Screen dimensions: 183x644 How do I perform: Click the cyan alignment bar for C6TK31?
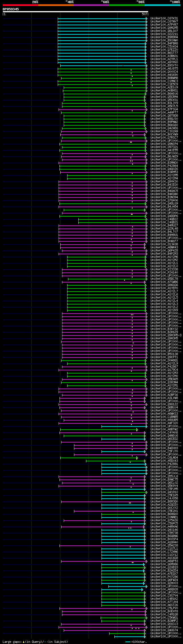pyautogui.click(x=103, y=19)
